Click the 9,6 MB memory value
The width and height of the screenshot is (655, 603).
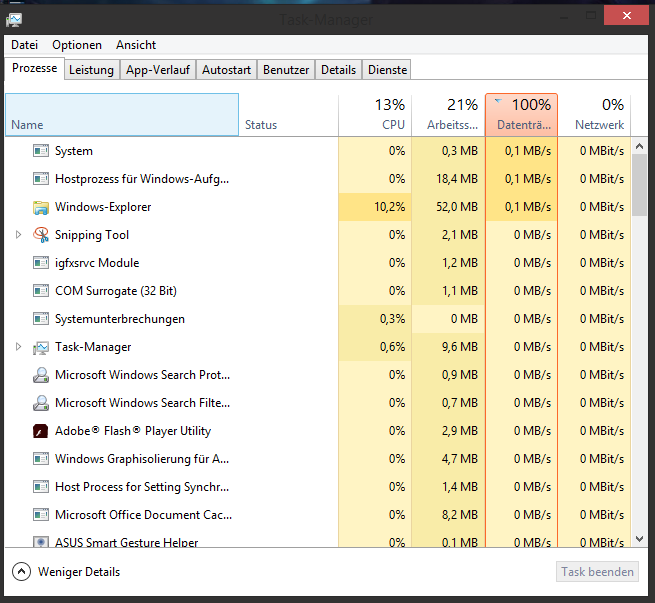[x=460, y=347]
